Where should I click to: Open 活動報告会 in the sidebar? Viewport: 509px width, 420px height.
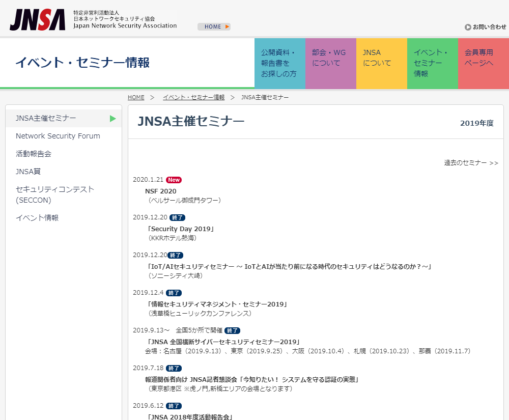[x=34, y=154]
